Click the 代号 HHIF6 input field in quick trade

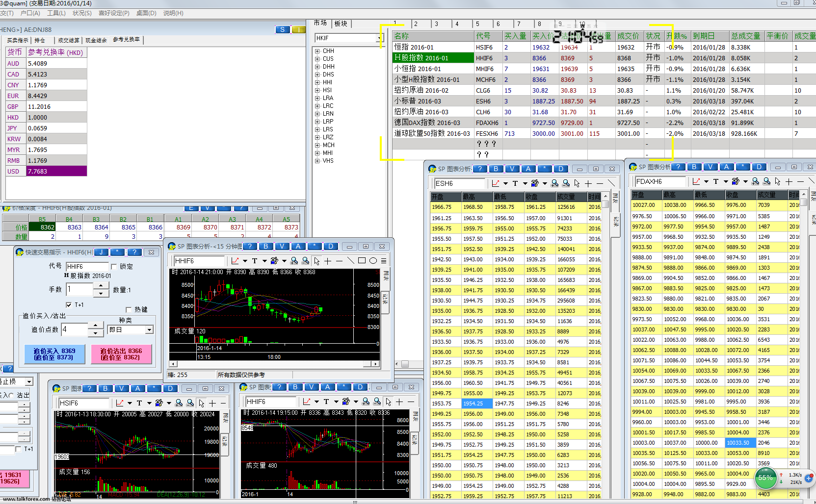click(x=87, y=267)
